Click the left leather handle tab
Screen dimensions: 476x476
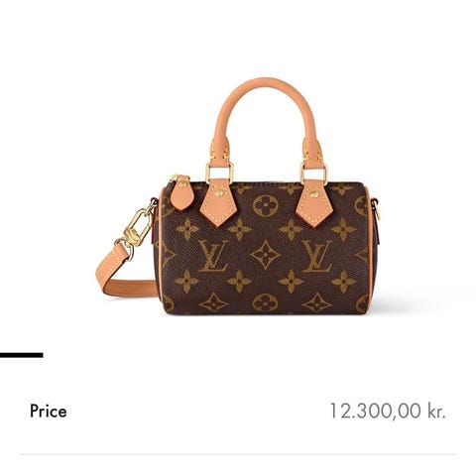tap(218, 202)
